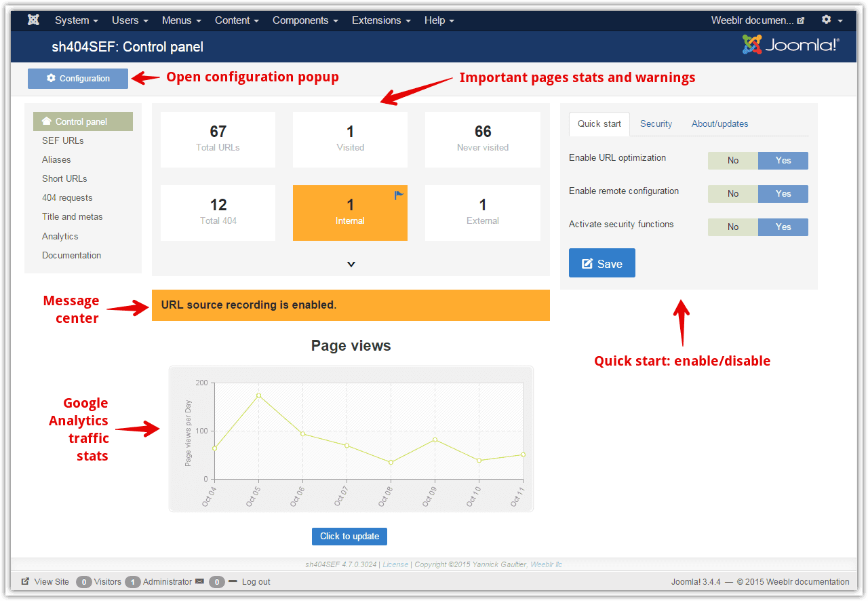
Task: Open Aliases in the sidebar
Action: [x=56, y=159]
